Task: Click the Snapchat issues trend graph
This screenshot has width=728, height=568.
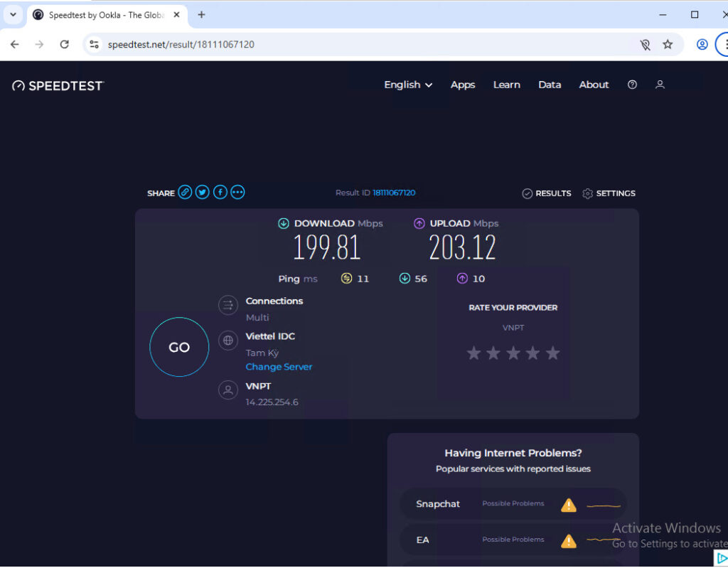Action: [x=604, y=505]
